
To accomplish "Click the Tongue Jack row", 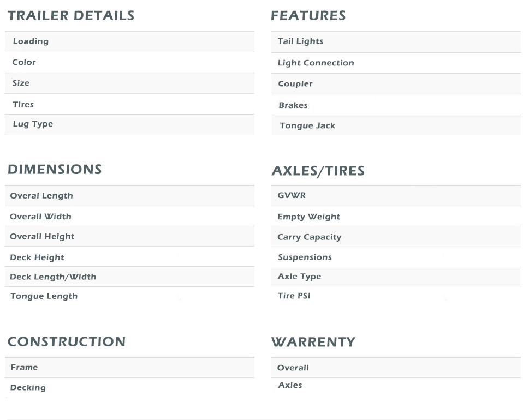I will pyautogui.click(x=307, y=126).
